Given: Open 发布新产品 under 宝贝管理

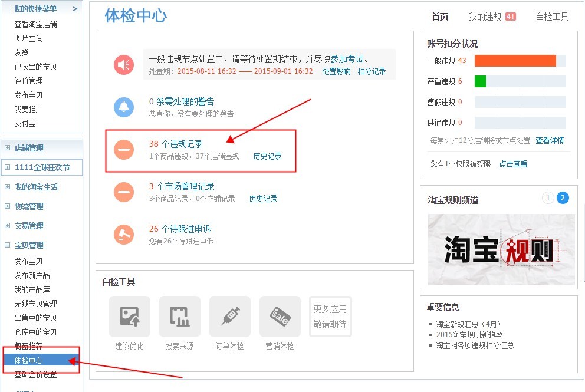Looking at the screenshot, I should click(x=32, y=275).
